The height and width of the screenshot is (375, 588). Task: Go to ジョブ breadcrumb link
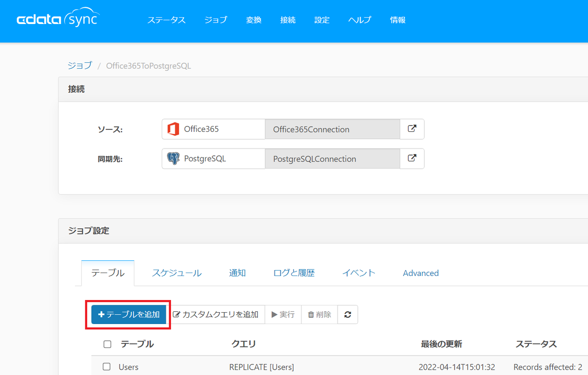(79, 65)
